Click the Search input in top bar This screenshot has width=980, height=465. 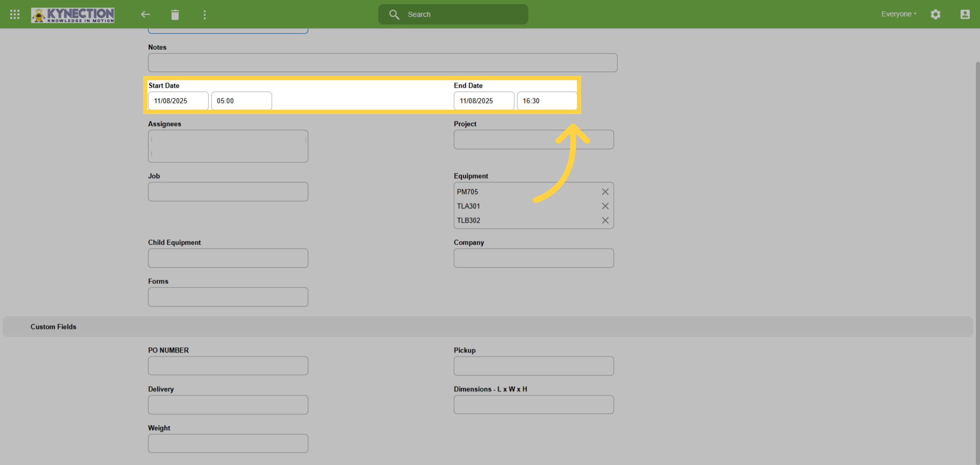click(x=453, y=14)
